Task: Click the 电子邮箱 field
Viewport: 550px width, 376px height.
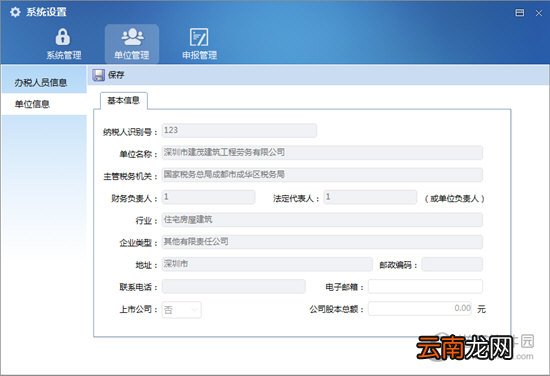Action: click(425, 287)
